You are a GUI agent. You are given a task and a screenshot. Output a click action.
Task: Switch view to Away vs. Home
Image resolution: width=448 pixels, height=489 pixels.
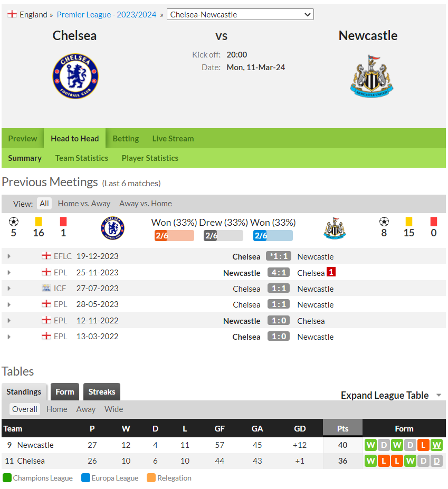(146, 204)
